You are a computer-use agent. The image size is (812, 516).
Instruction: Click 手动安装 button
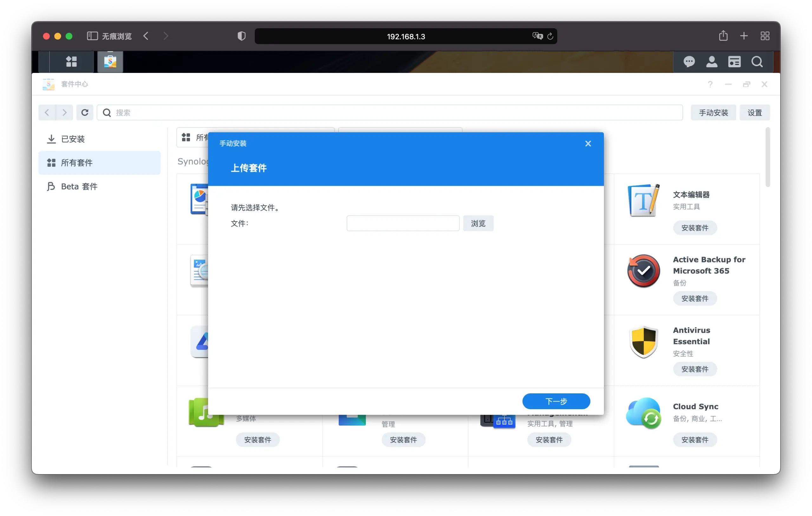713,113
